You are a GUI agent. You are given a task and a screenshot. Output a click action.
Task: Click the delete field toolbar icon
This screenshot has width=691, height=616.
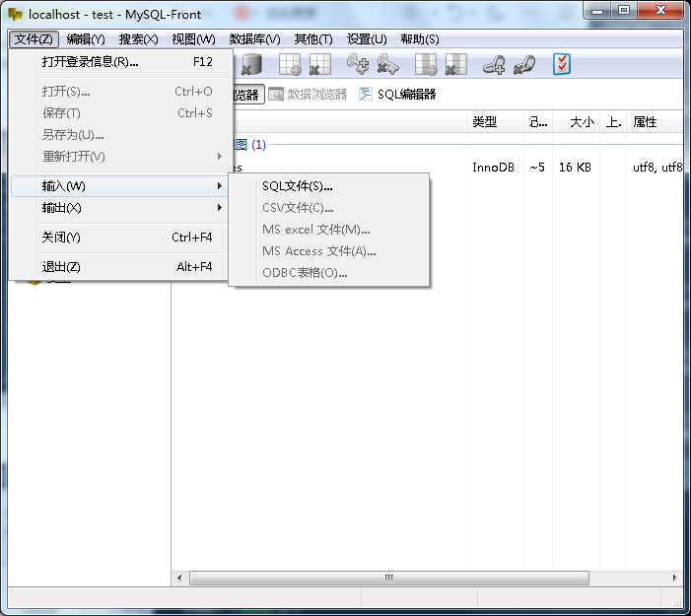(456, 65)
